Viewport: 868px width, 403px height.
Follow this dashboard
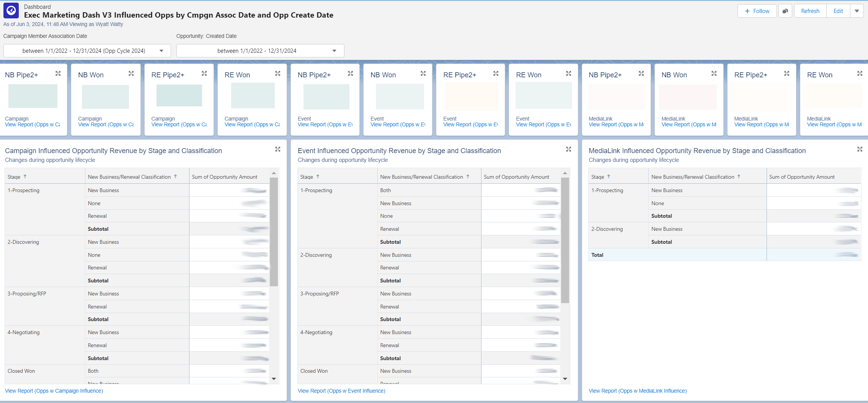coord(757,11)
